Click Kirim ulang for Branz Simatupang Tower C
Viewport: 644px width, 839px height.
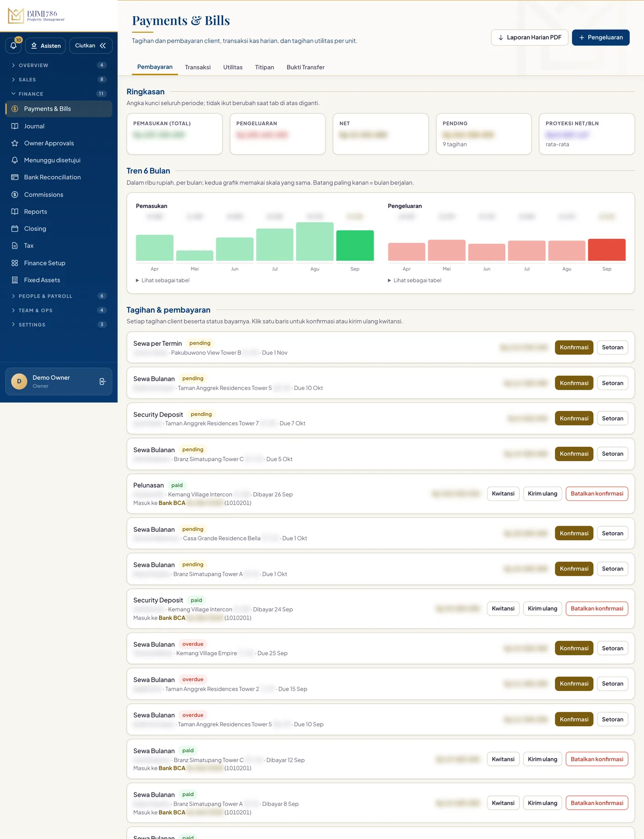pos(542,759)
